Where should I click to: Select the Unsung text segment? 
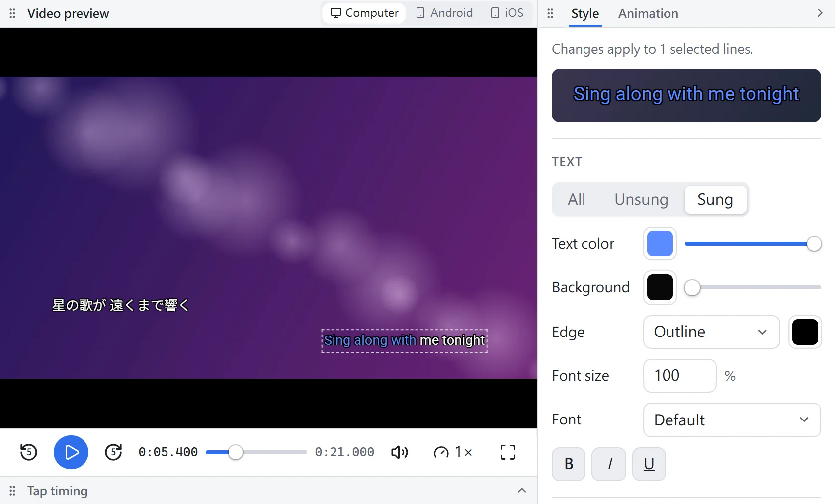tap(641, 199)
